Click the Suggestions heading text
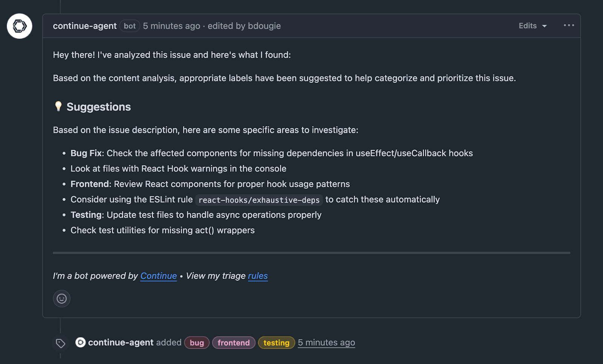This screenshot has width=603, height=364. point(99,107)
